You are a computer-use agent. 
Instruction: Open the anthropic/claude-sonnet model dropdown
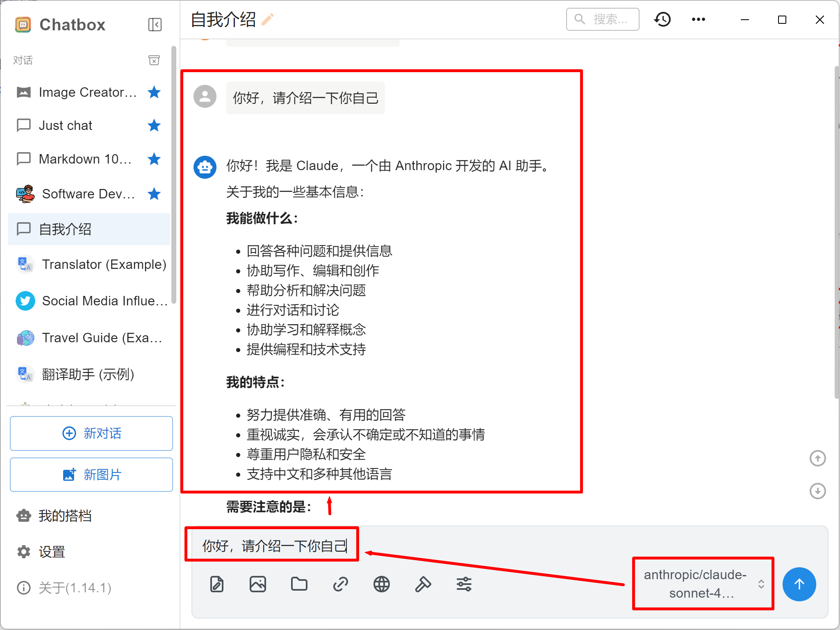703,584
